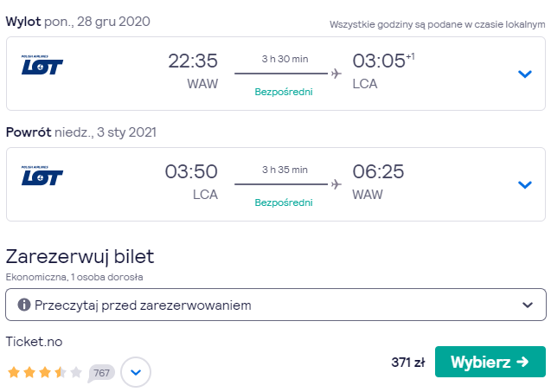The height and width of the screenshot is (392, 551).
Task: Select the 03:50 LCA return flight card
Action: click(x=276, y=184)
